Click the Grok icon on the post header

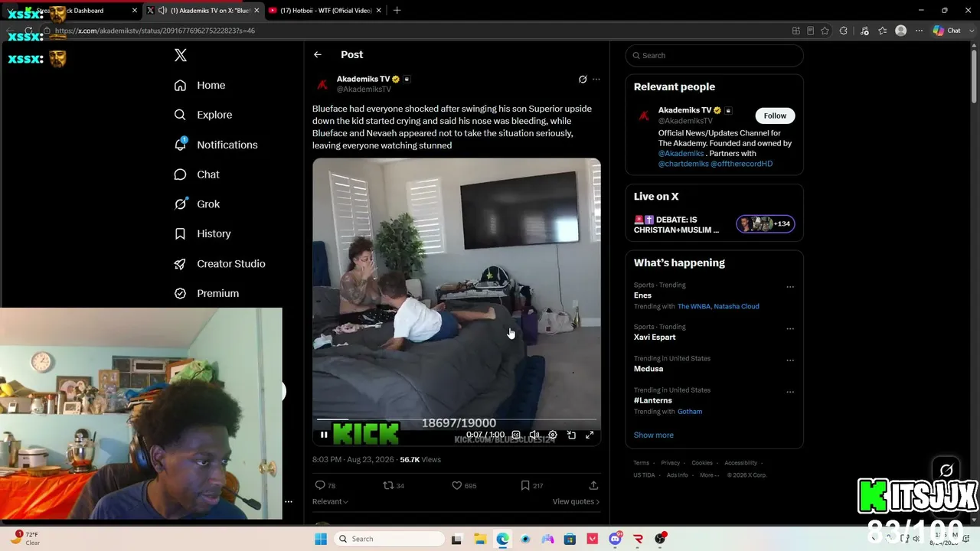pyautogui.click(x=583, y=79)
